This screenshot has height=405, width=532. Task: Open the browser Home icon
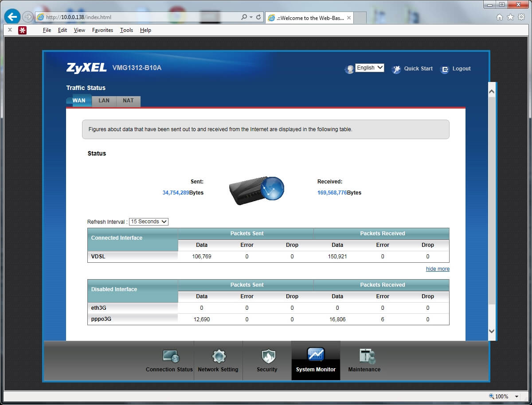[500, 17]
